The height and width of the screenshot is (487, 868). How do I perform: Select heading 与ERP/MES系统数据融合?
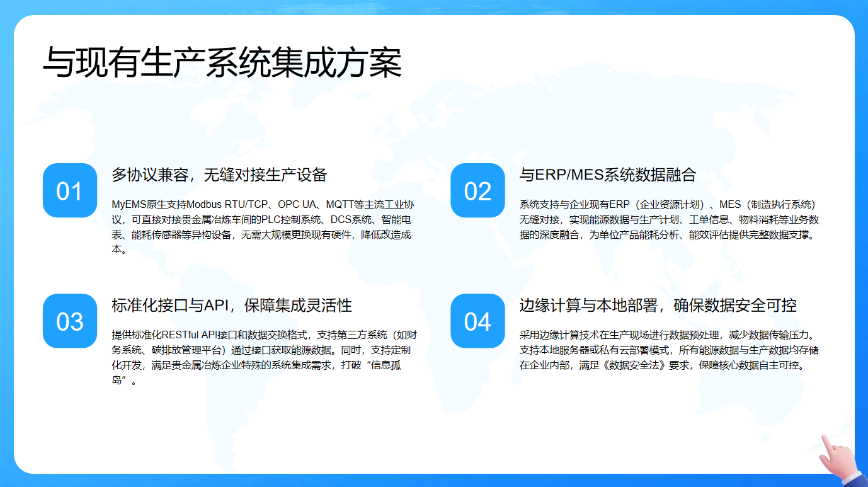pyautogui.click(x=608, y=175)
